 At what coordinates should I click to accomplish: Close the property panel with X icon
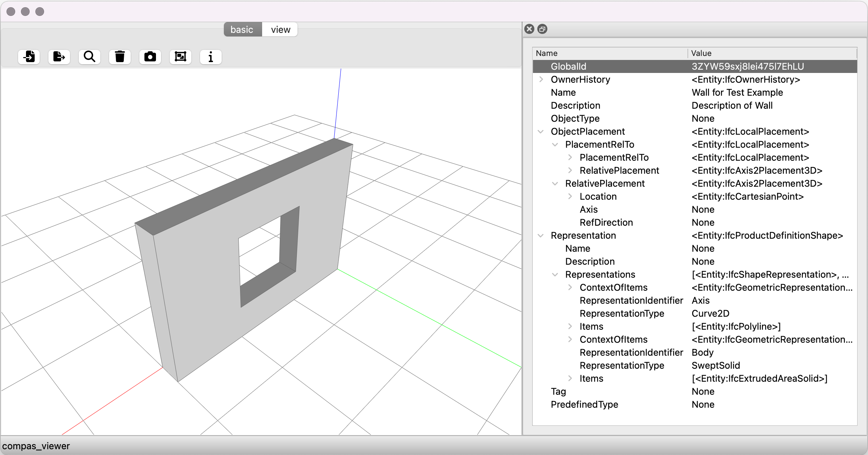[529, 29]
